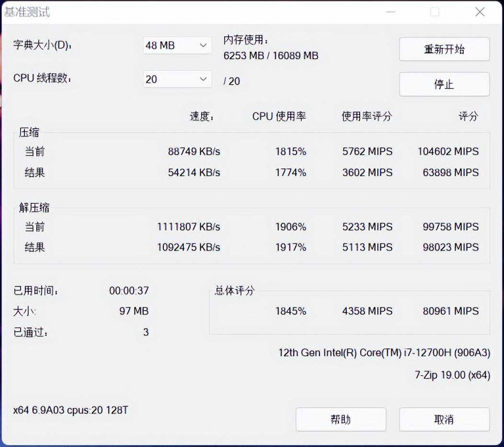Click the elapsed time value 00:00:37
Image resolution: width=504 pixels, height=447 pixels.
(129, 291)
